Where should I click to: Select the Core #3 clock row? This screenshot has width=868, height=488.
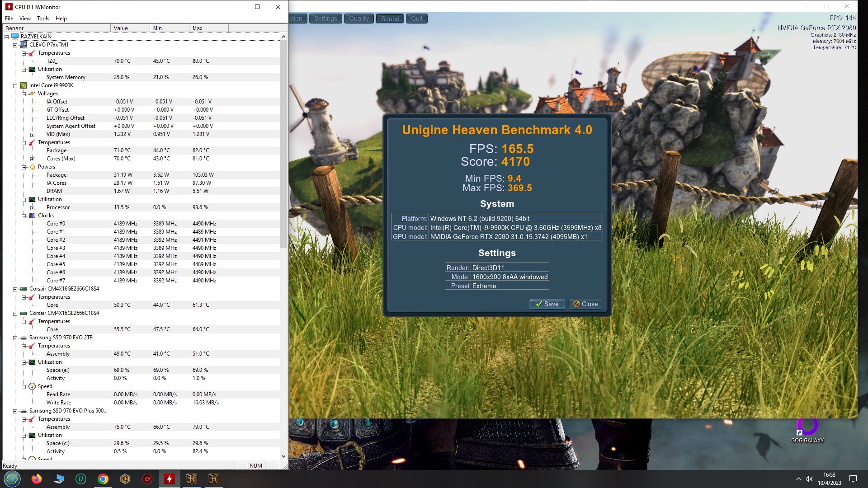tap(141, 248)
